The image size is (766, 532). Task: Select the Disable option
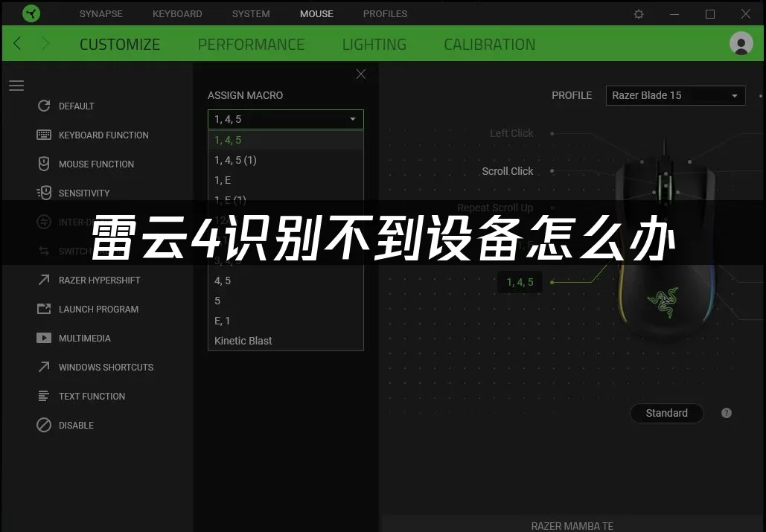[x=65, y=425]
